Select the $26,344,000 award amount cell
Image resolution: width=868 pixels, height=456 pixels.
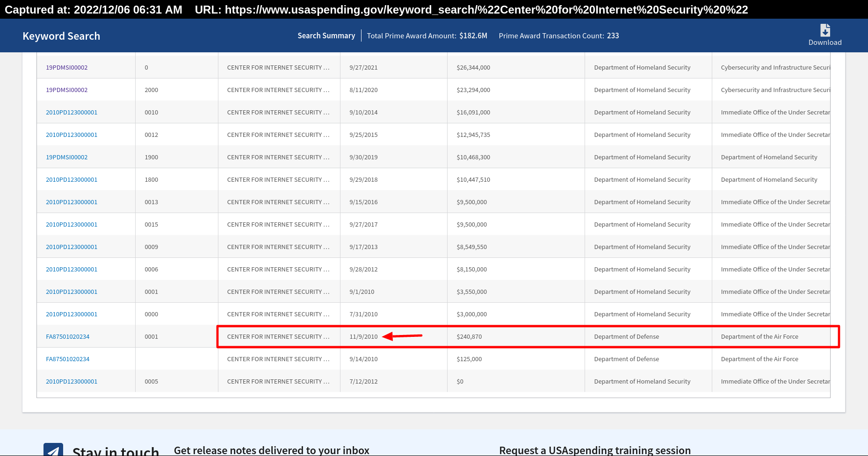(x=516, y=67)
